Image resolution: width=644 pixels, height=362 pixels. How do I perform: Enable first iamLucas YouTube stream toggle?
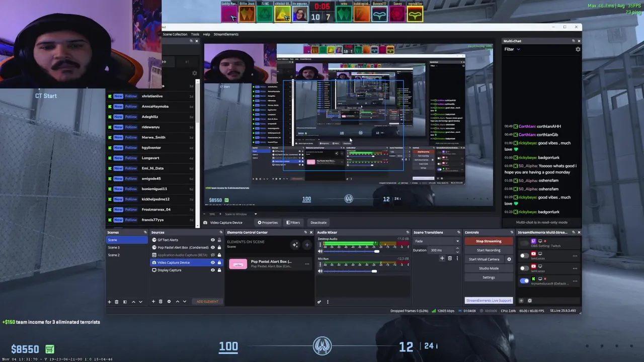click(x=525, y=255)
